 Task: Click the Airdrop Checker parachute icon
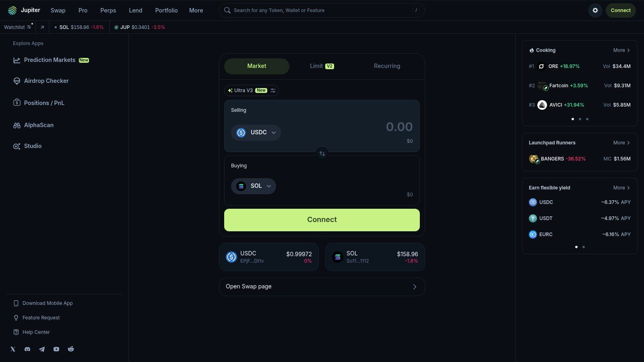tap(17, 81)
